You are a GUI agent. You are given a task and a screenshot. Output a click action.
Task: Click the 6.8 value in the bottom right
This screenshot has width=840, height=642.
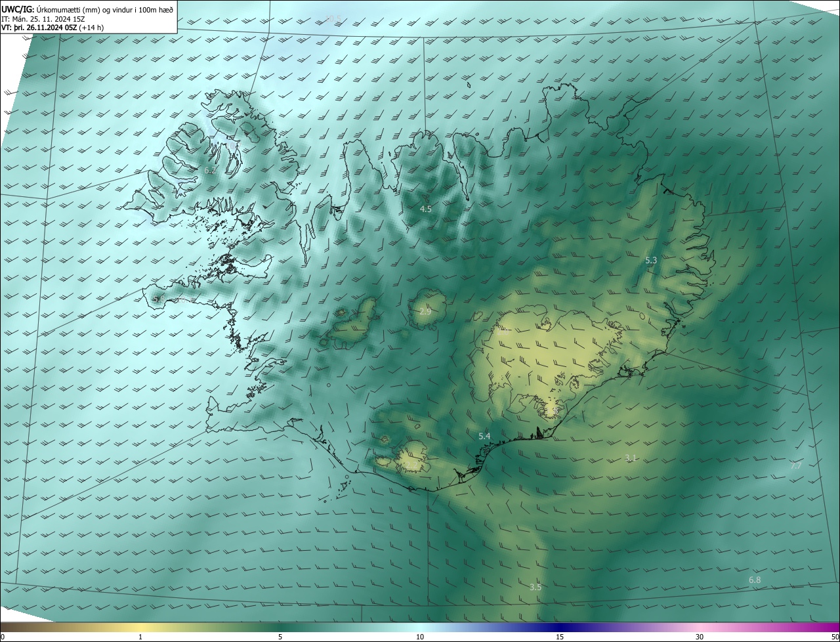[x=755, y=580]
